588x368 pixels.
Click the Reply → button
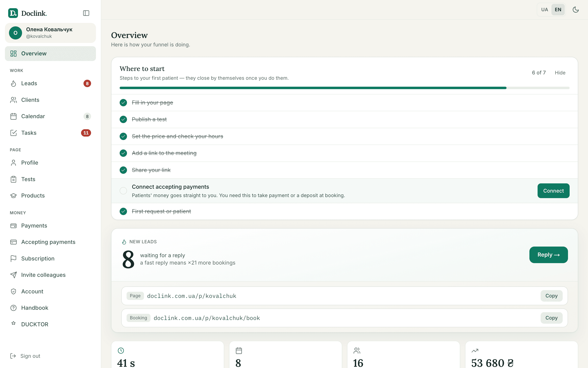[x=548, y=255]
